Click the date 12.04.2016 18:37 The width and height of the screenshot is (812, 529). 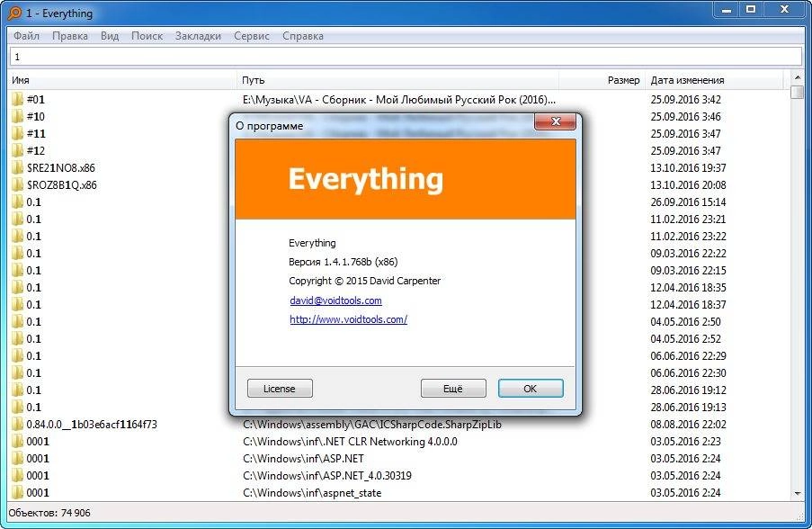688,305
